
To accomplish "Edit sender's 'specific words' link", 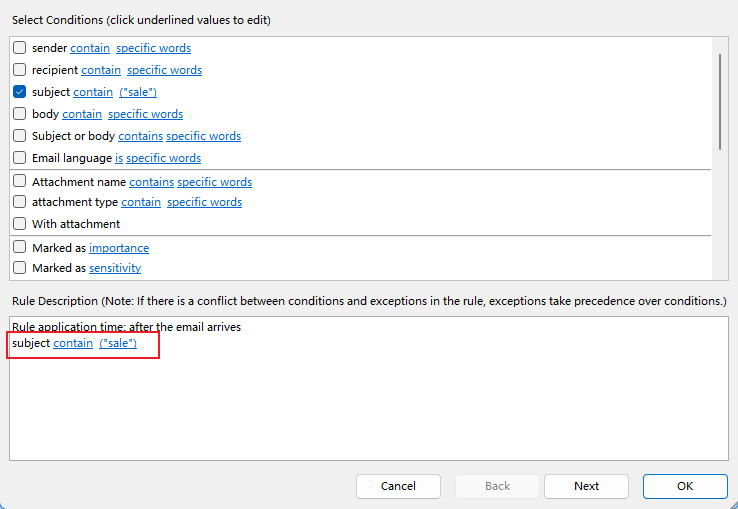I will click(153, 48).
